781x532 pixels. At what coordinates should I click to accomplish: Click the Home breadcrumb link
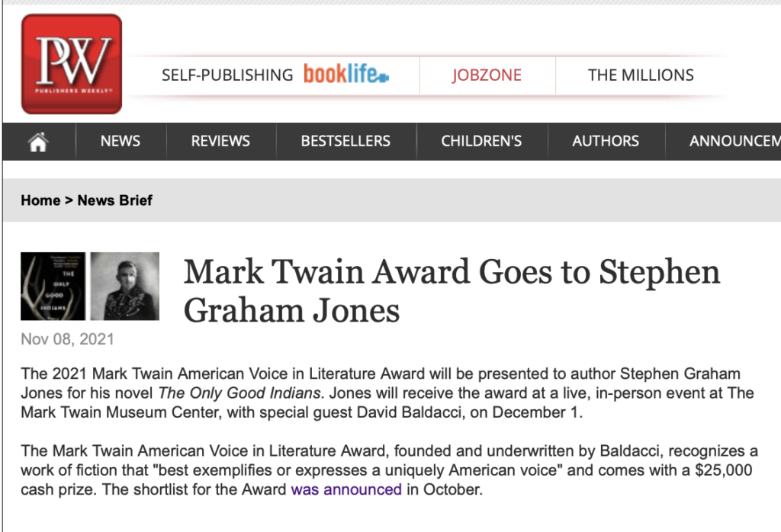40,200
